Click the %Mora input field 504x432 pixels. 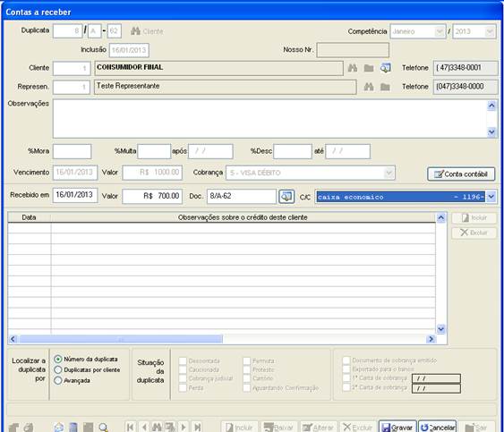pos(72,151)
